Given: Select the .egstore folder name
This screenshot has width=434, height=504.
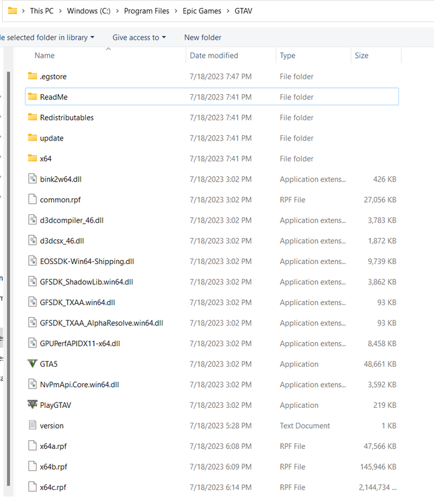Looking at the screenshot, I should (x=53, y=77).
